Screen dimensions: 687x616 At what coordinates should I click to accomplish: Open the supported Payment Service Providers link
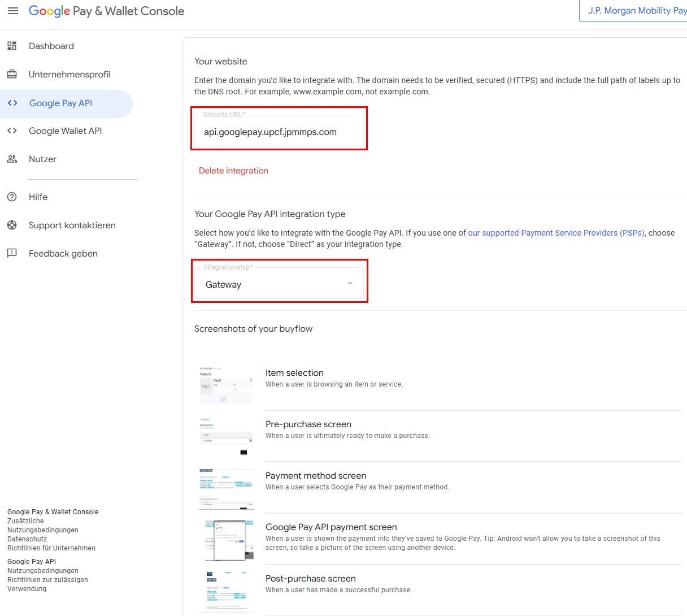[x=556, y=232]
